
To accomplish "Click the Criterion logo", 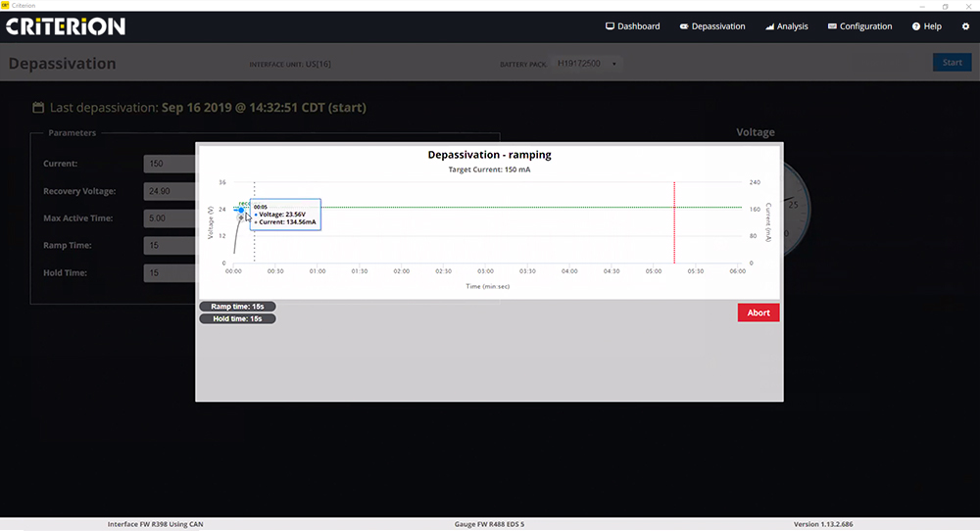I will click(x=66, y=26).
